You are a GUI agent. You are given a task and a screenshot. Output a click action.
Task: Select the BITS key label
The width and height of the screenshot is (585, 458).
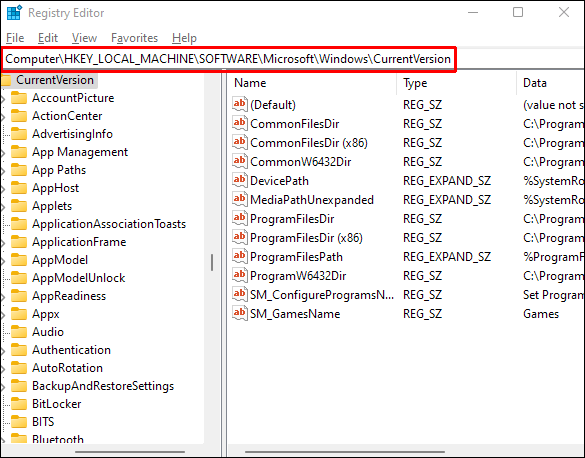click(43, 422)
